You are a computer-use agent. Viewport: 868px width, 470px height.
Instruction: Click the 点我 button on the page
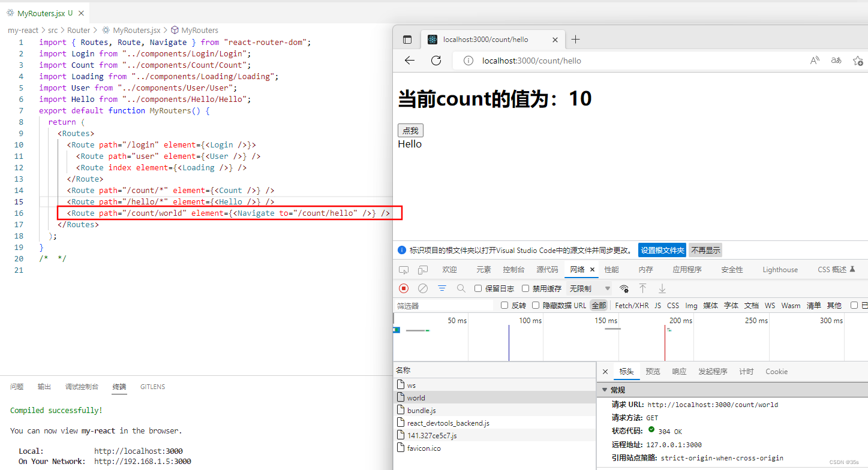click(x=410, y=131)
